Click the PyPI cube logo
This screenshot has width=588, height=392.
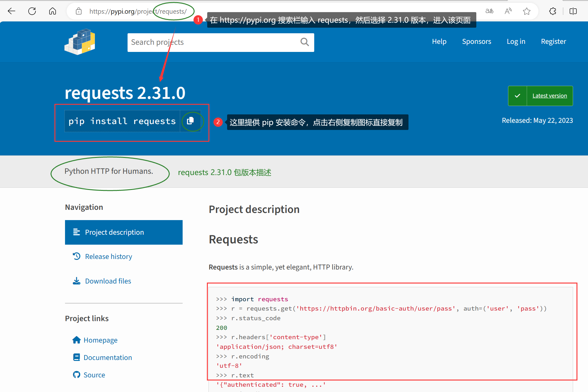80,42
